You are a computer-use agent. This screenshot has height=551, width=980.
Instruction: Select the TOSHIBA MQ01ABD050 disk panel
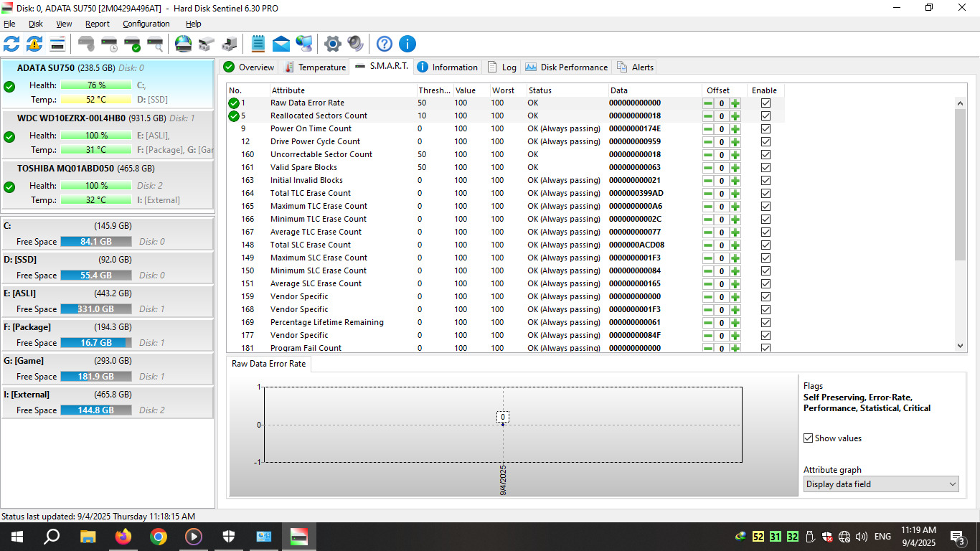108,184
